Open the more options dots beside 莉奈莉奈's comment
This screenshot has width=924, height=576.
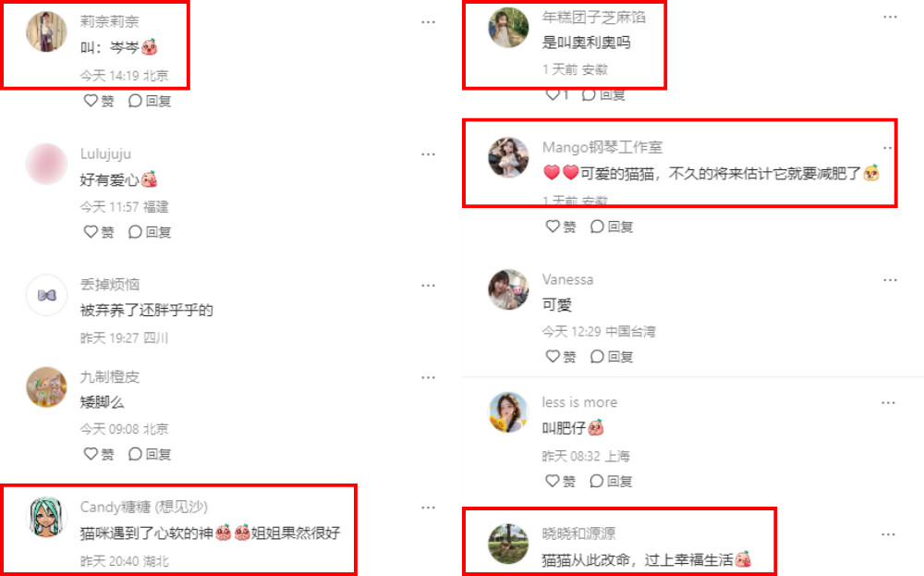(429, 22)
